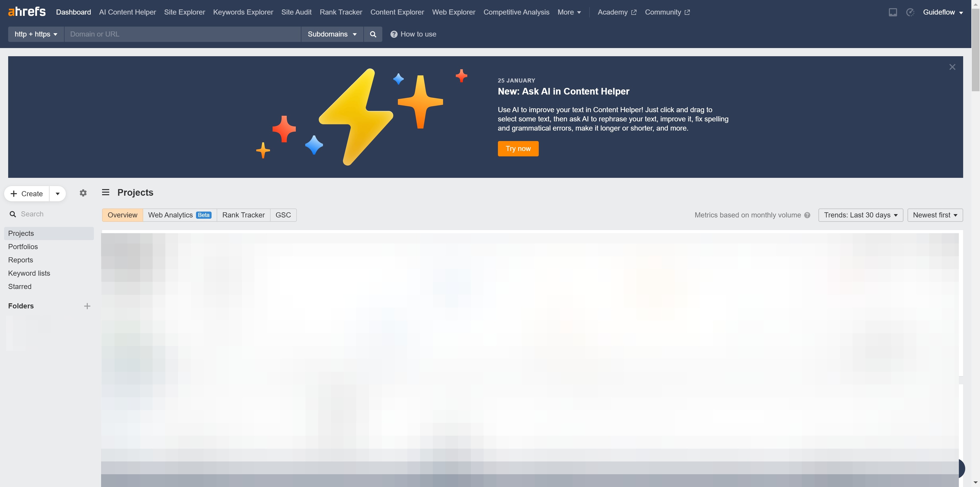Click the hamburger icon beside Projects heading
The image size is (980, 487).
tap(105, 192)
